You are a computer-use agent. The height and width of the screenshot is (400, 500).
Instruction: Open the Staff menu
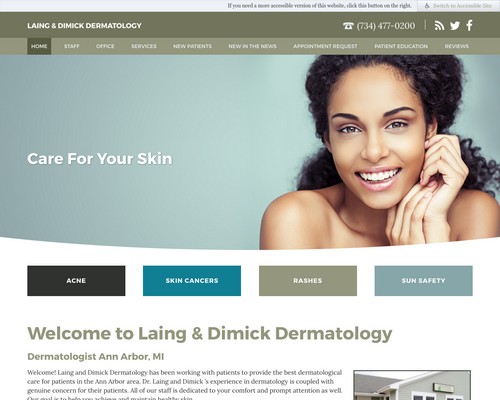(72, 46)
